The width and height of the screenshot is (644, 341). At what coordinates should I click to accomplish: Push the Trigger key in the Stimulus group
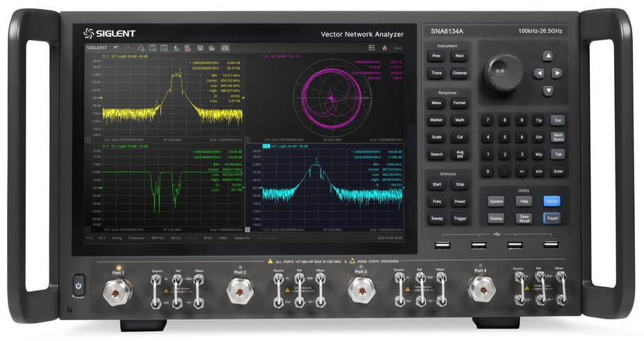click(x=459, y=219)
